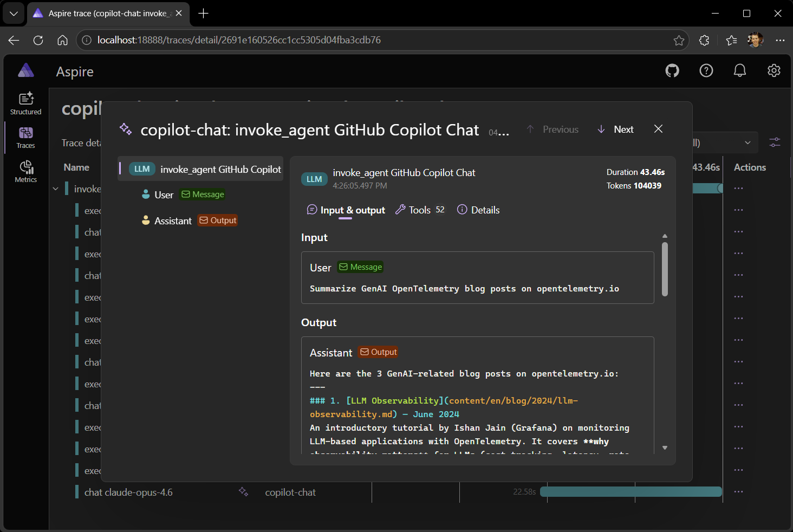The height and width of the screenshot is (532, 793).
Task: Select the User Message entry in list
Action: [183, 194]
